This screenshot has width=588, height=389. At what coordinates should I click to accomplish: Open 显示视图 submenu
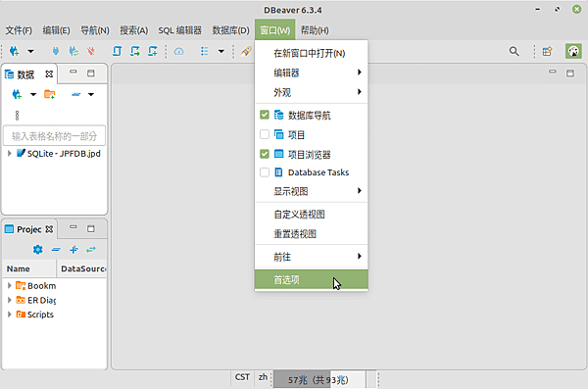click(x=312, y=191)
